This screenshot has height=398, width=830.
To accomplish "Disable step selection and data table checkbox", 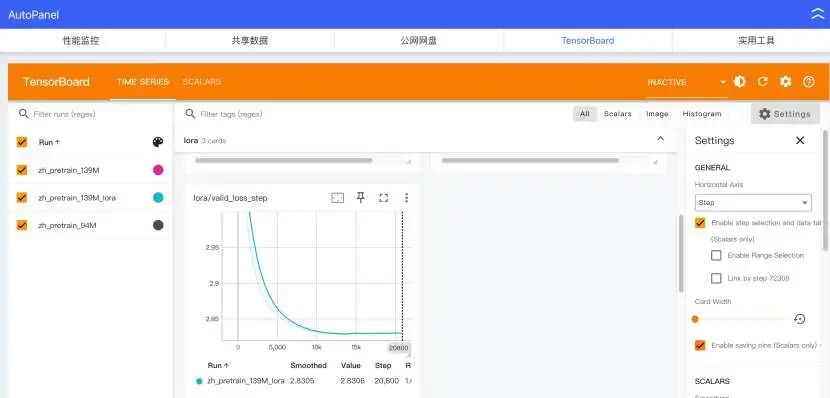I will [700, 223].
